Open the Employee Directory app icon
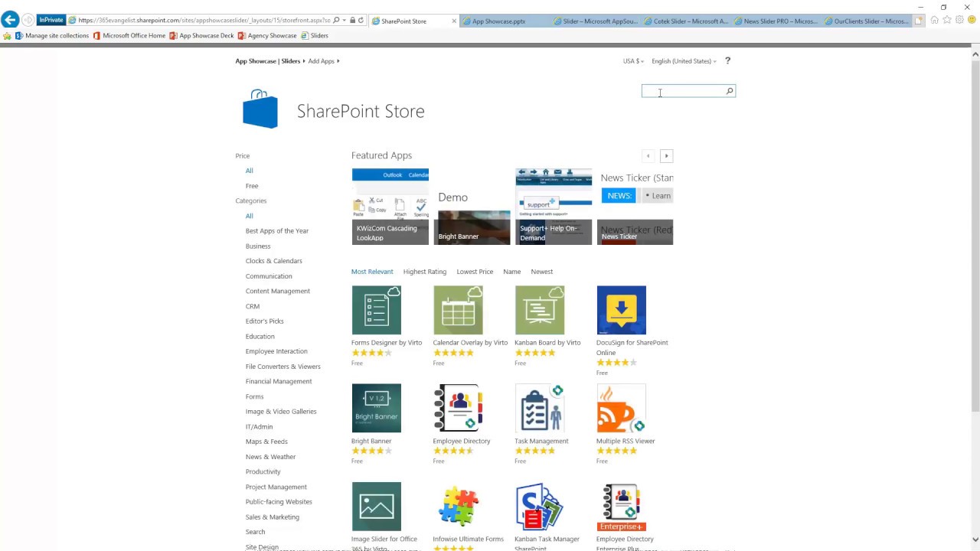 [x=458, y=408]
